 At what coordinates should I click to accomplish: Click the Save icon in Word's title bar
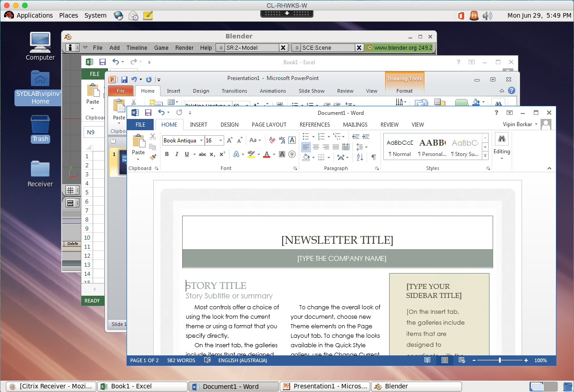click(x=148, y=113)
